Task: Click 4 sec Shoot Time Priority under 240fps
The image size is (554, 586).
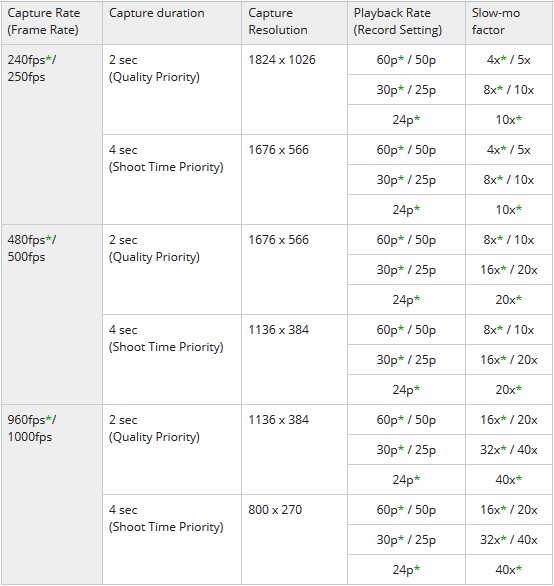Action: 172,179
